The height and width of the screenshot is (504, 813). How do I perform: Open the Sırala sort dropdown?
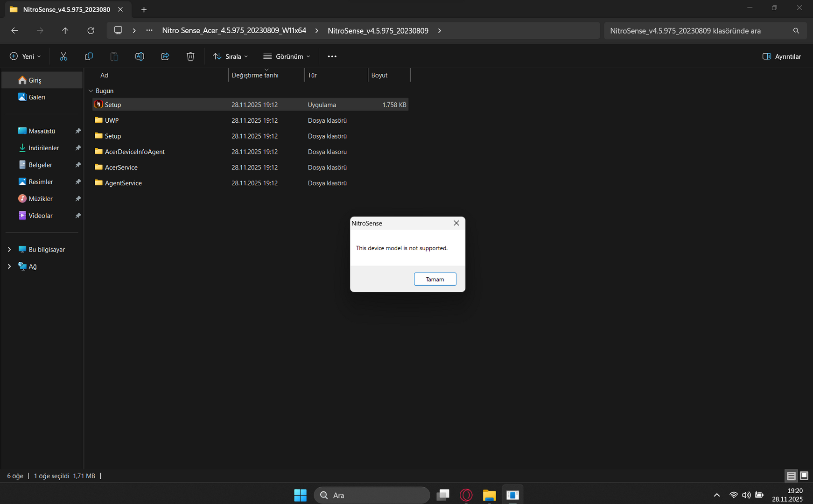(231, 56)
